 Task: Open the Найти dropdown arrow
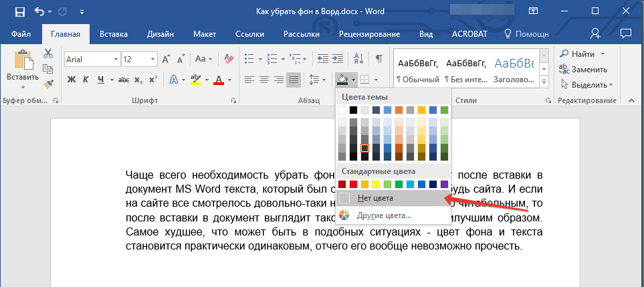(603, 54)
